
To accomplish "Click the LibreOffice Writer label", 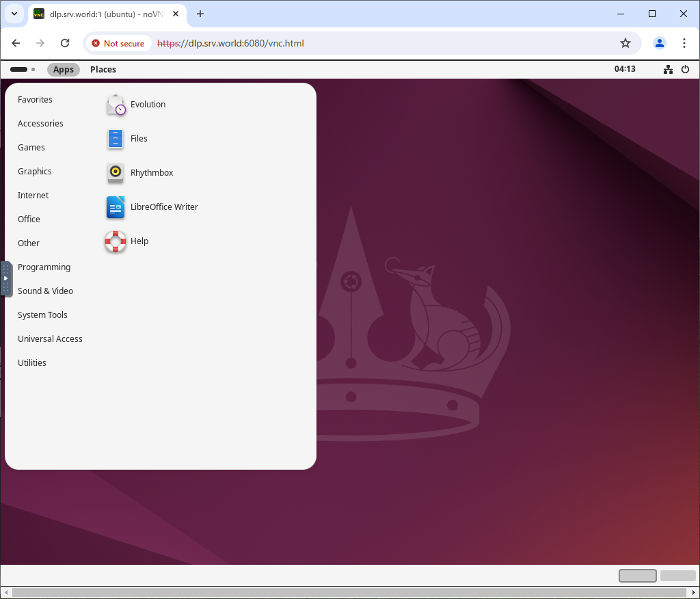I will 164,207.
